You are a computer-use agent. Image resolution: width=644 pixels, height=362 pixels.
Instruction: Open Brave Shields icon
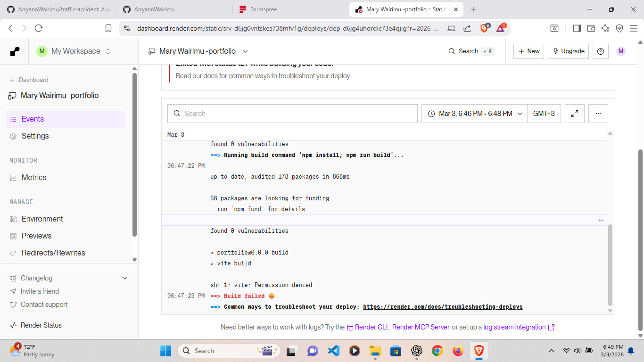click(484, 28)
